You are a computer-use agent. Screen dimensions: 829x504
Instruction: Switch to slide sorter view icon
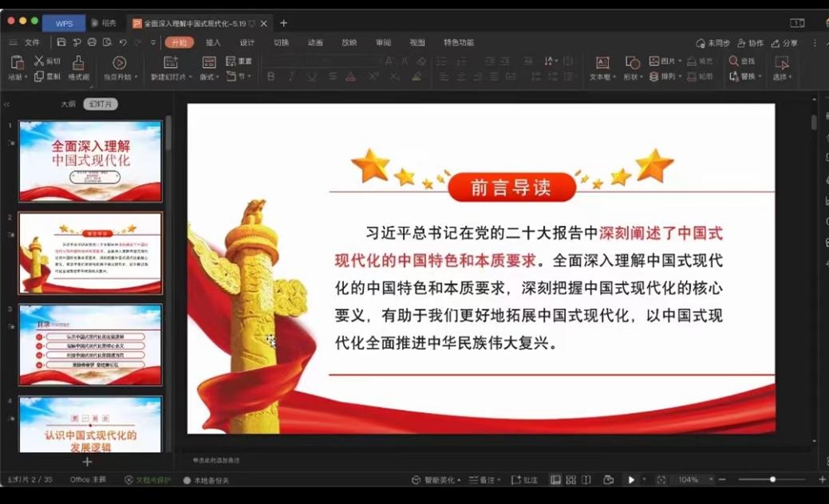coord(571,480)
